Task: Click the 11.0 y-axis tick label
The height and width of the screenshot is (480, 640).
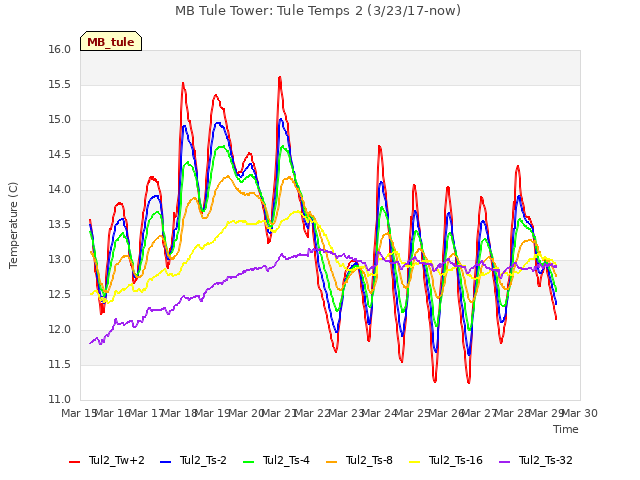Action: point(60,399)
